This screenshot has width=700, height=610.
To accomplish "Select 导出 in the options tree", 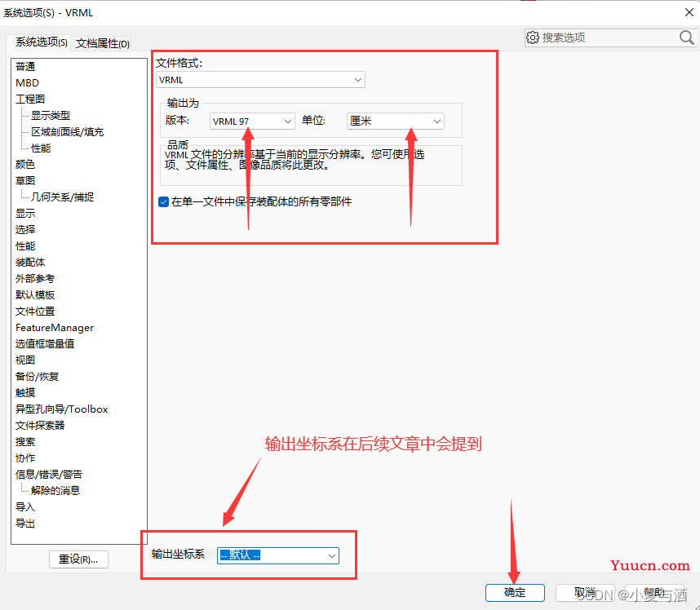I will click(x=25, y=524).
